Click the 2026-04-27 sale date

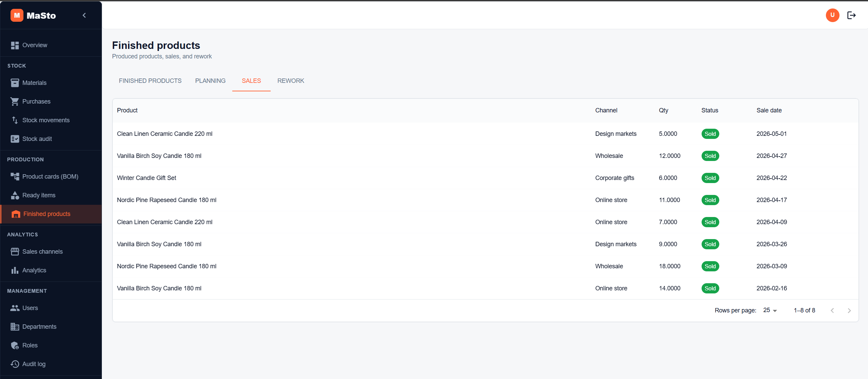(772, 156)
